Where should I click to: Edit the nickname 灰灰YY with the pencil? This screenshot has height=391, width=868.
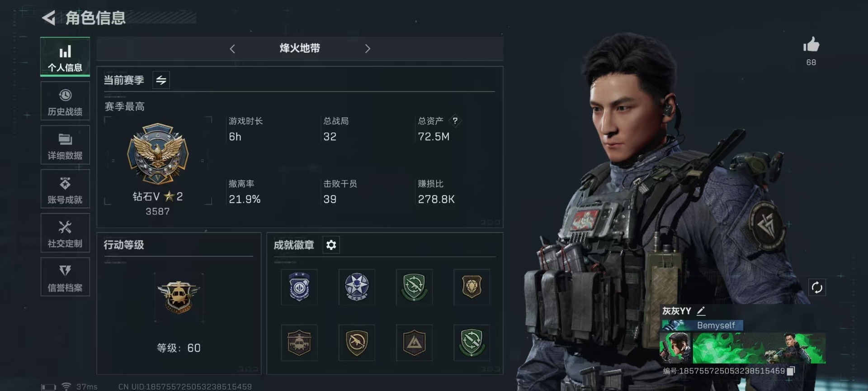pos(701,311)
